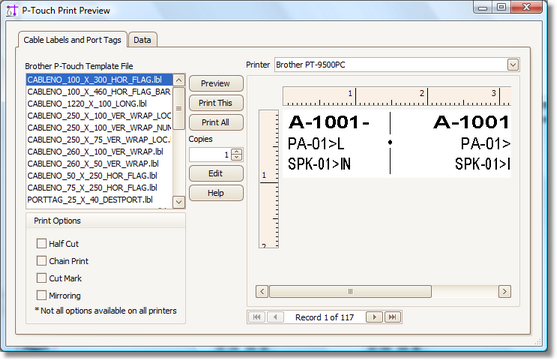Select CABLENO_1220_X_100_LONG.lbl template
The width and height of the screenshot is (557, 361).
click(99, 104)
